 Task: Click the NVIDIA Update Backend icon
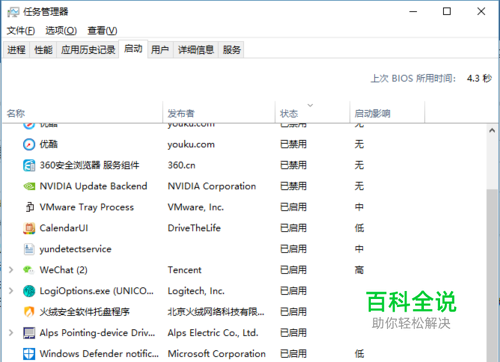click(x=29, y=186)
